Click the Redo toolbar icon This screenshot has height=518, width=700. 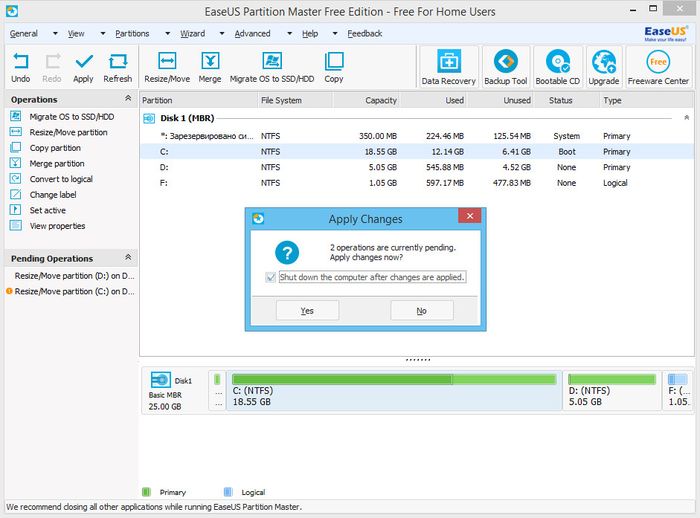tap(52, 61)
